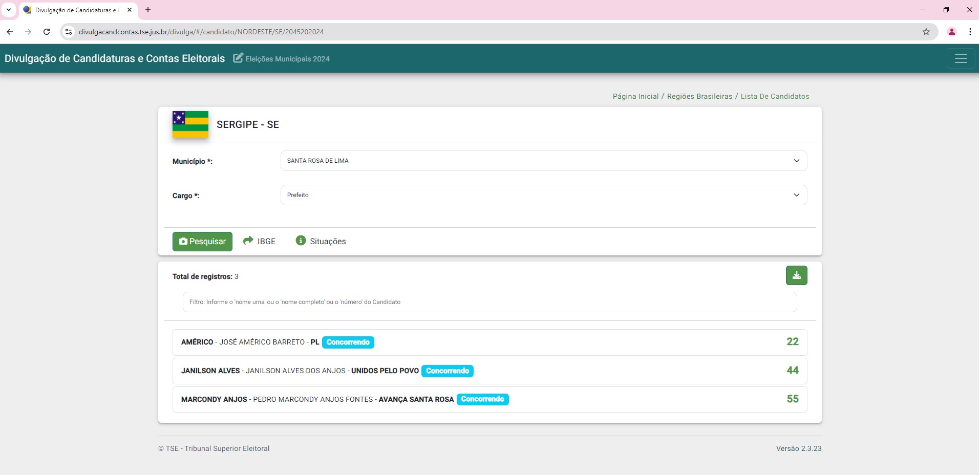Bookmark this page with star icon

click(x=926, y=32)
